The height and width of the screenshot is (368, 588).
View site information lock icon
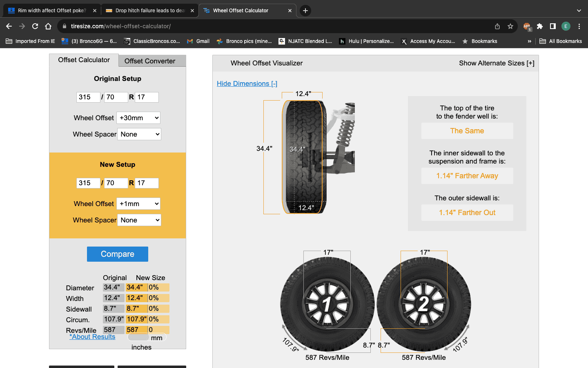(x=64, y=26)
